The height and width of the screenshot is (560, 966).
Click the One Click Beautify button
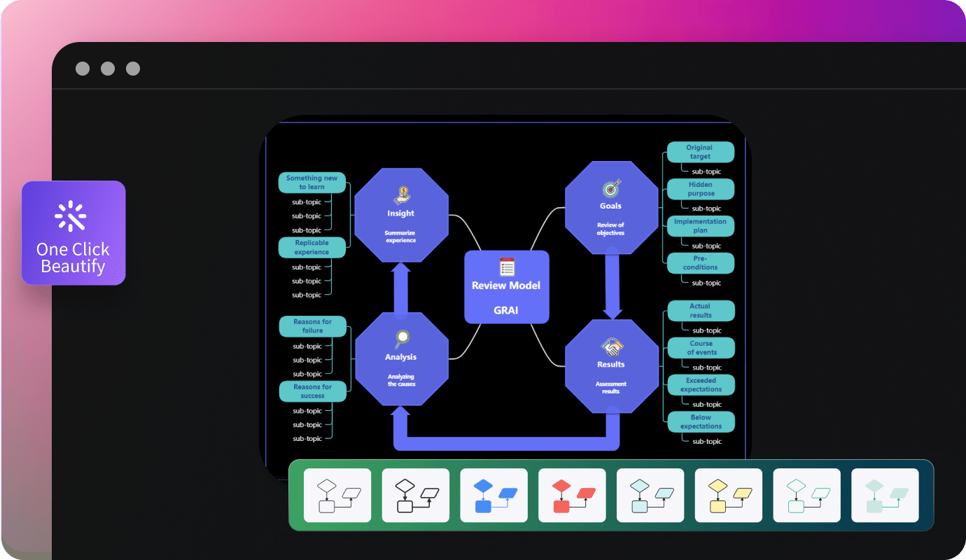click(x=73, y=233)
